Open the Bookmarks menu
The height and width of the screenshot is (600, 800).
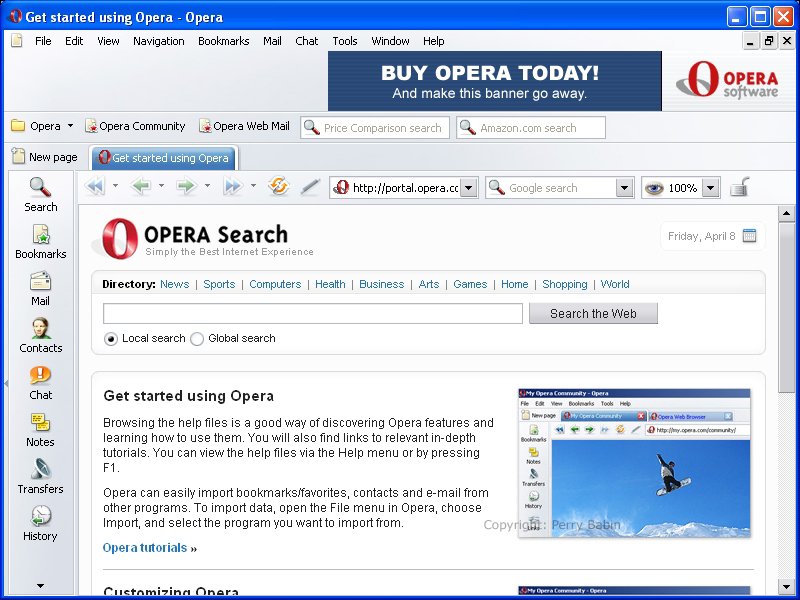click(223, 41)
